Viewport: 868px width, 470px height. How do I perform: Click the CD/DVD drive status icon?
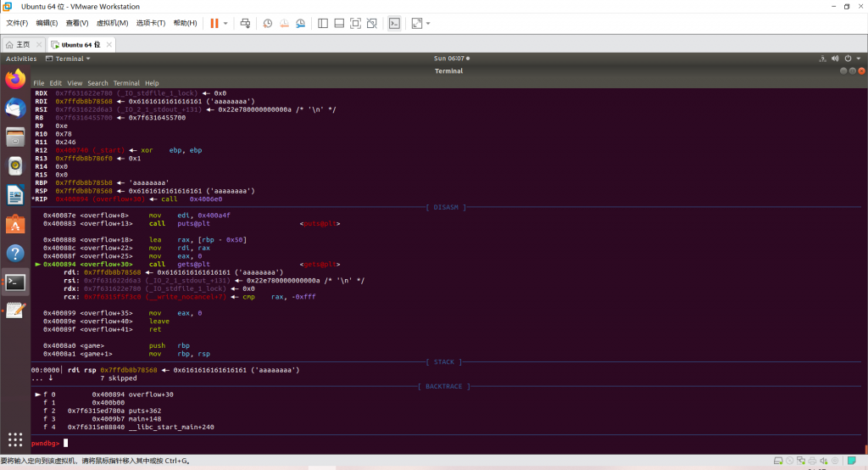[789, 461]
